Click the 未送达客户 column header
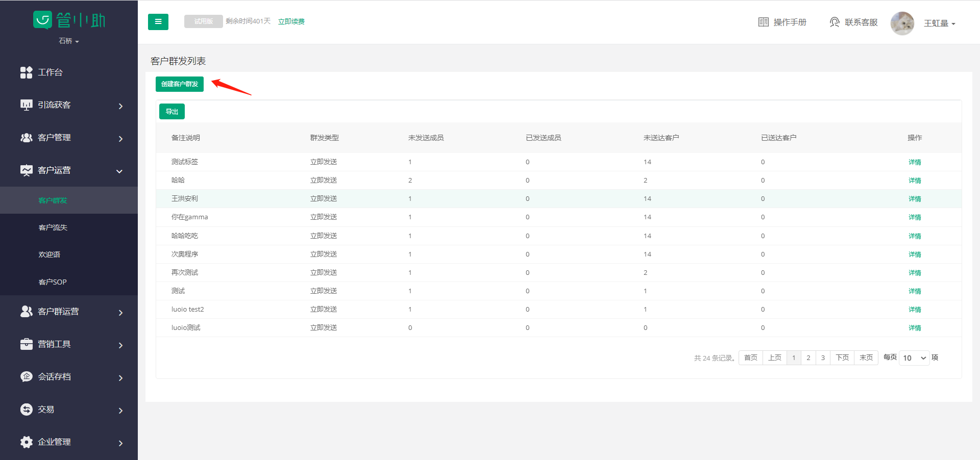Viewport: 980px width, 460px height. [x=661, y=138]
